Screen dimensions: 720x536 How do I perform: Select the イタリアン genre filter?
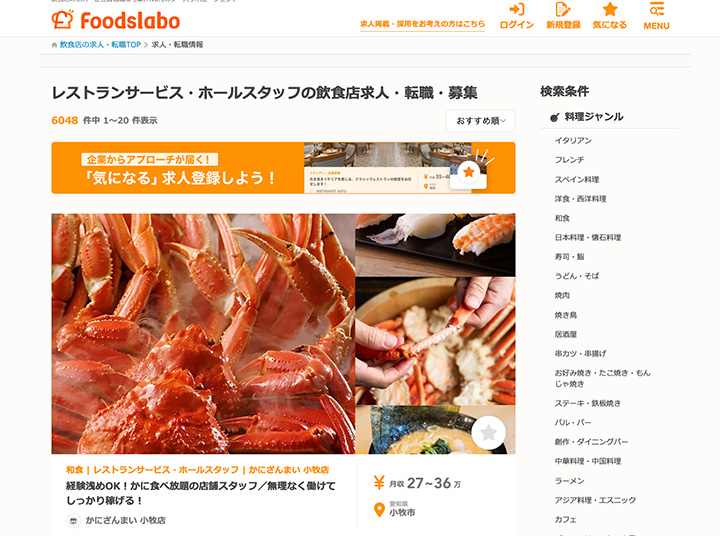pyautogui.click(x=573, y=141)
